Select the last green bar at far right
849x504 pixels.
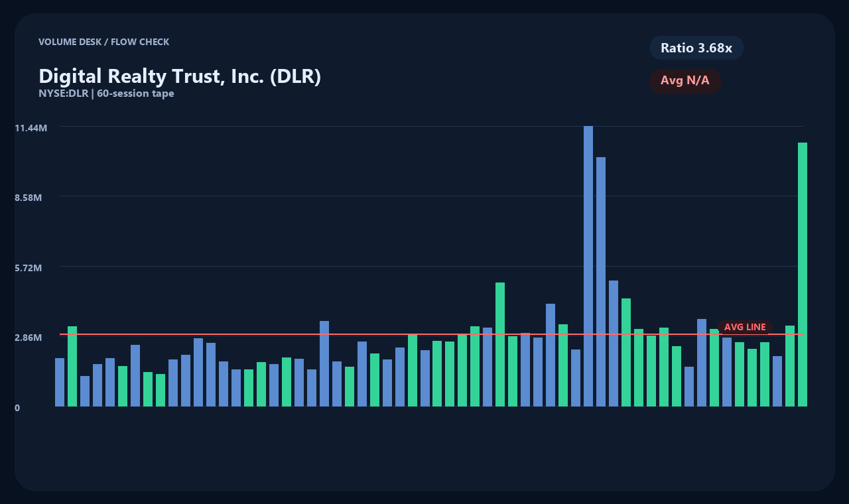803,275
